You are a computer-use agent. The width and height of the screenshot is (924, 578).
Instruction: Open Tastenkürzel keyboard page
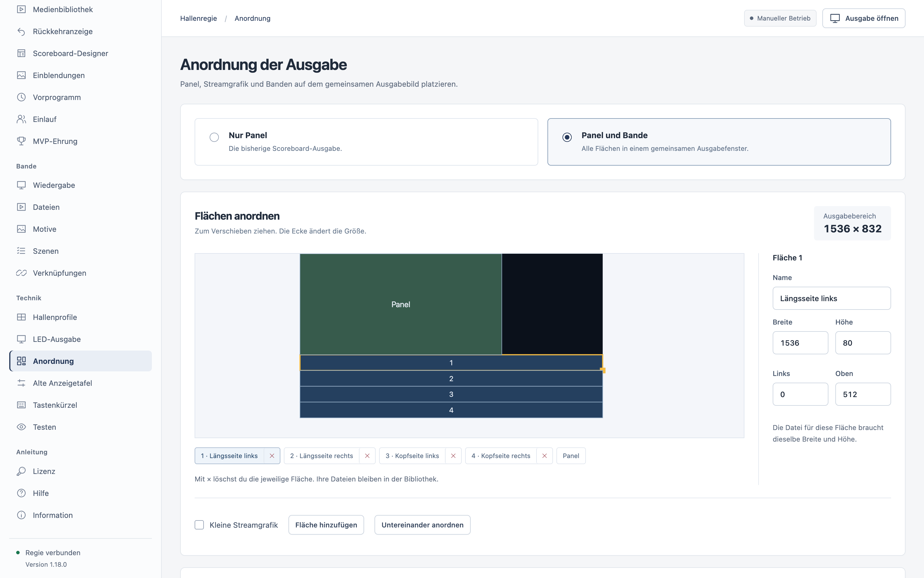tap(81, 405)
